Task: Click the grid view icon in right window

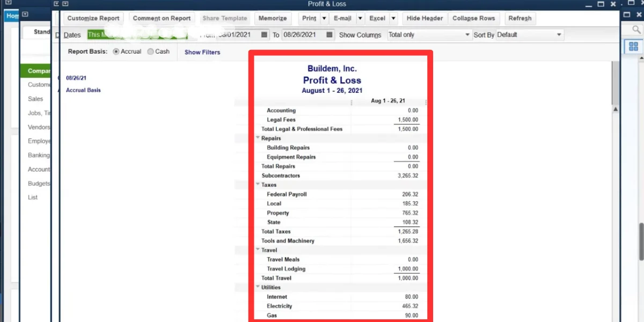Action: [x=633, y=47]
